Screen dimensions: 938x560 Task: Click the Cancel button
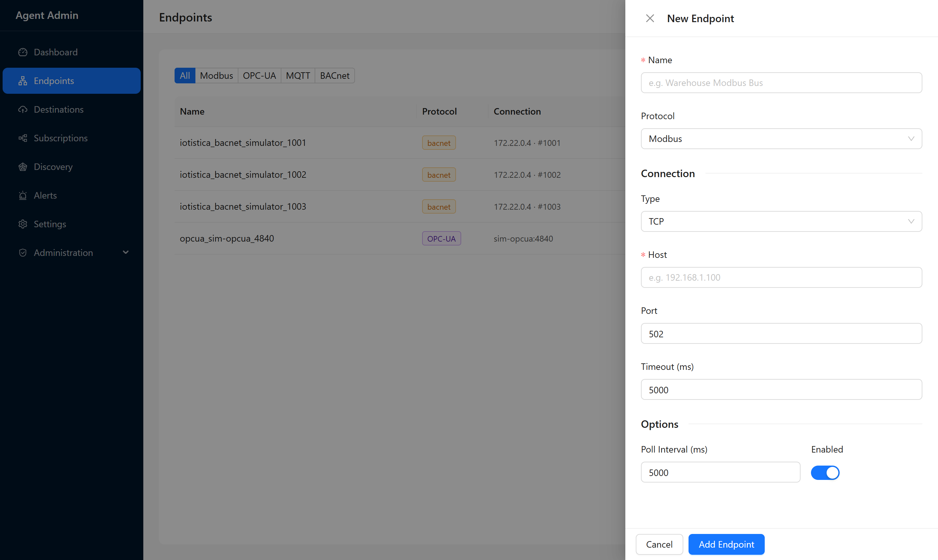click(659, 544)
